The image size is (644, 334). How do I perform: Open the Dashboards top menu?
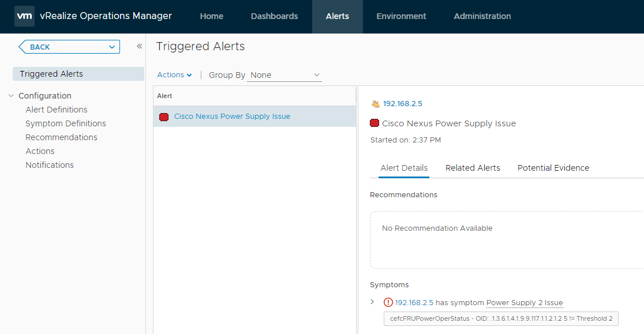274,16
